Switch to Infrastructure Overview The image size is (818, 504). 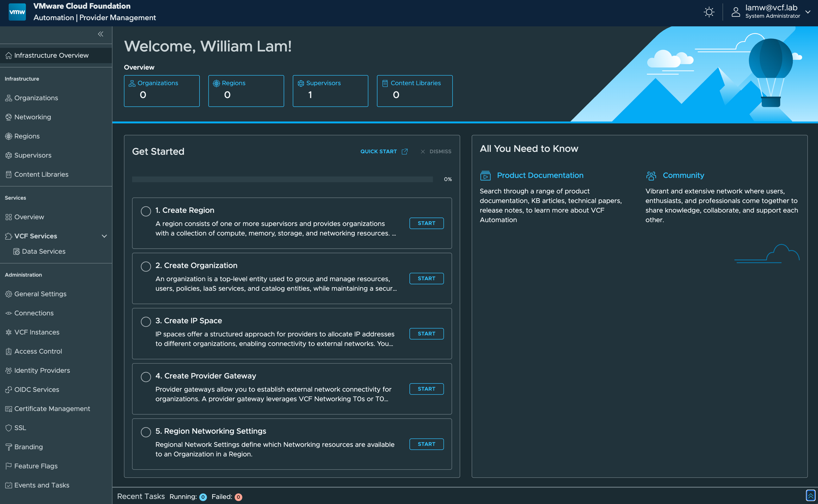(x=51, y=55)
